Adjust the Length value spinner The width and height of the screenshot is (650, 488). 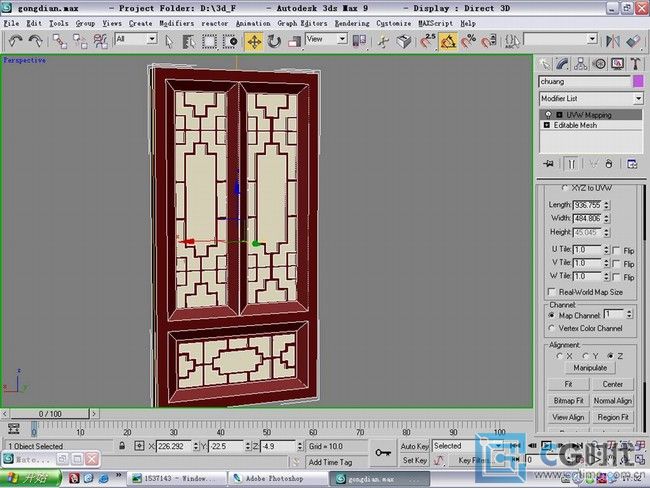tap(606, 205)
